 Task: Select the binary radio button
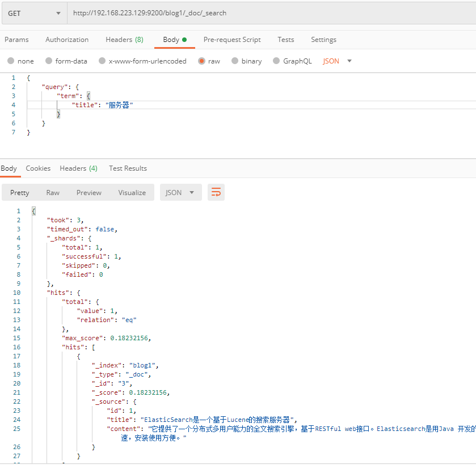point(235,61)
